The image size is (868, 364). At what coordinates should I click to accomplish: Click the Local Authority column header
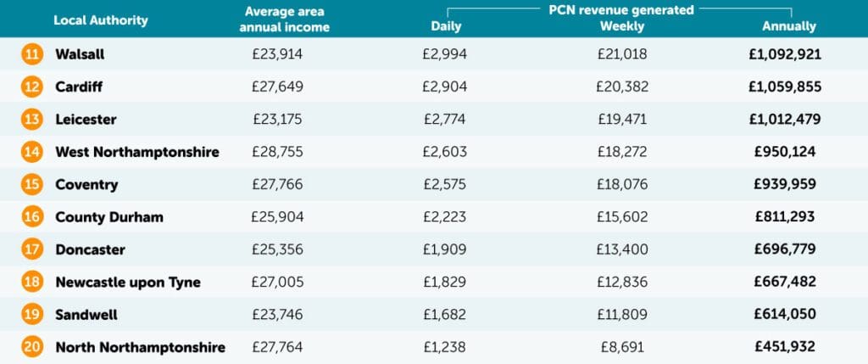(x=100, y=20)
